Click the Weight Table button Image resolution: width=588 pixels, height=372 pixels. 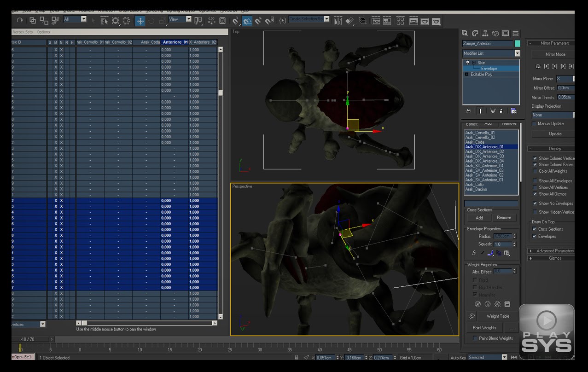point(498,316)
